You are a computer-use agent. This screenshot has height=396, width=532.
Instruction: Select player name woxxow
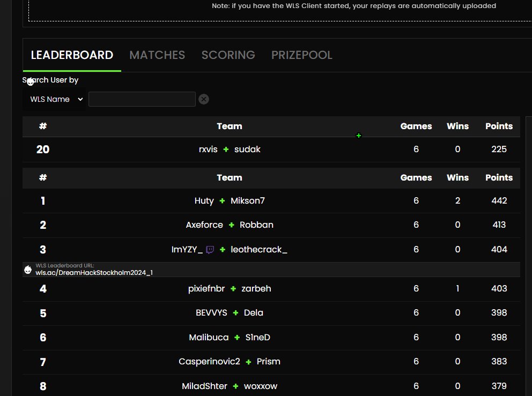tap(261, 386)
